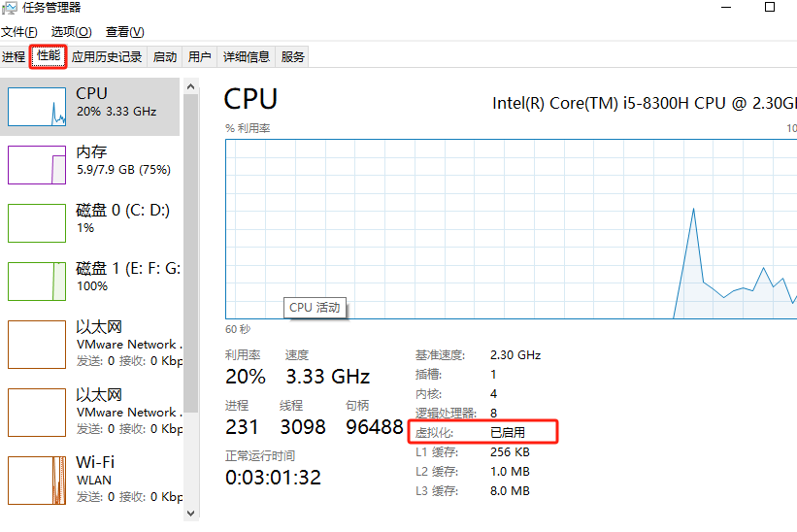Select the 内存 usage thumbnail
The image size is (797, 532).
(x=37, y=165)
